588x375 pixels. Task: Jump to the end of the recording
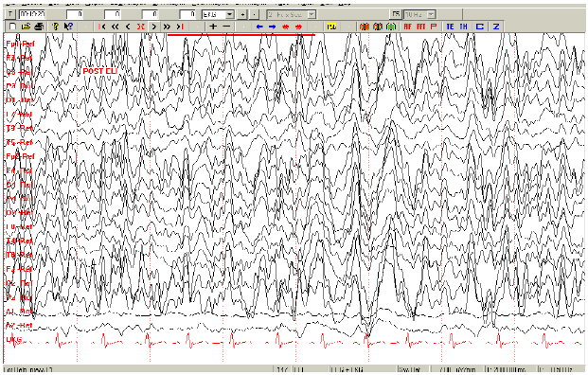pos(180,27)
